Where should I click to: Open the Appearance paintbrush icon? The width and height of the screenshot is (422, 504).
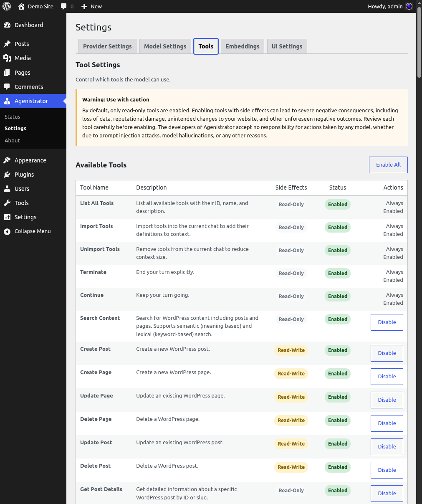click(x=7, y=160)
